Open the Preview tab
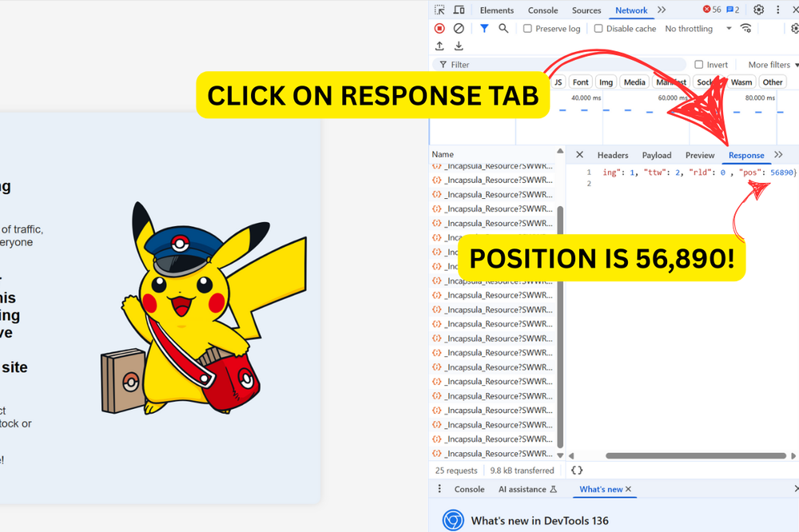This screenshot has height=532, width=799. pyautogui.click(x=700, y=155)
